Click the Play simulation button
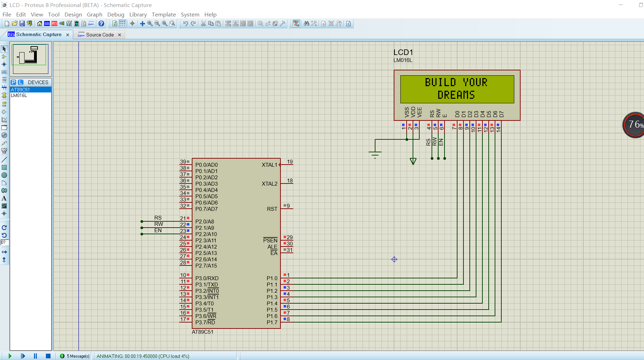644x360 pixels. (10, 356)
